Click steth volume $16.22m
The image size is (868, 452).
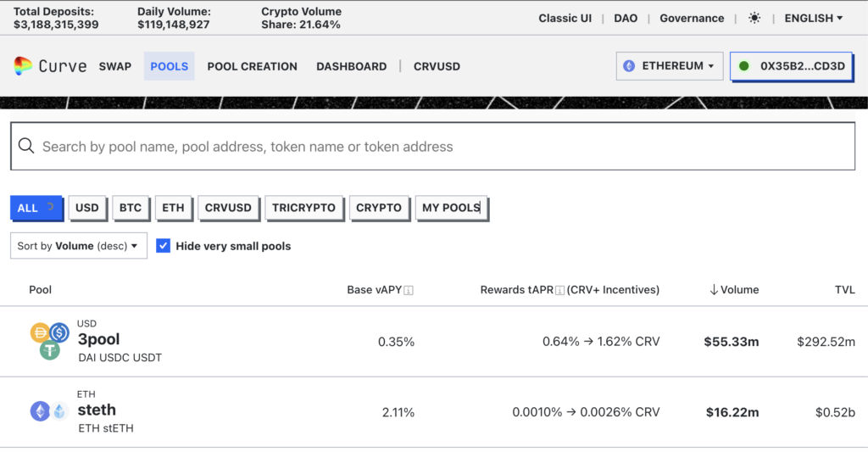pyautogui.click(x=732, y=412)
